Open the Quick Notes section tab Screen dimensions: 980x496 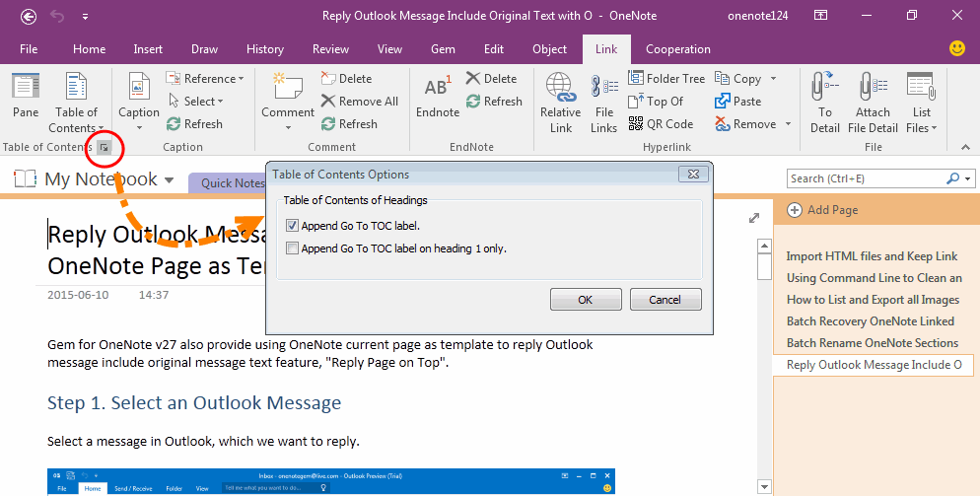tap(232, 183)
